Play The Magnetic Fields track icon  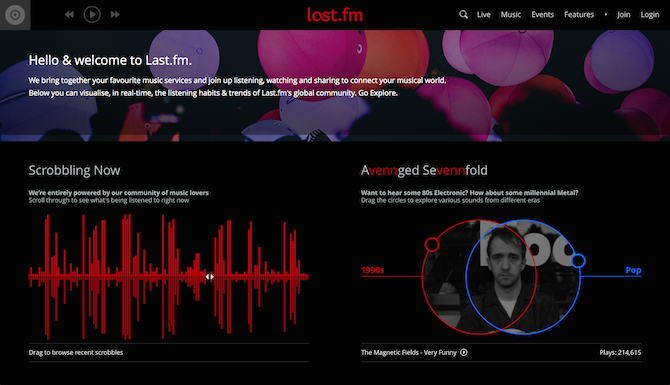click(464, 353)
